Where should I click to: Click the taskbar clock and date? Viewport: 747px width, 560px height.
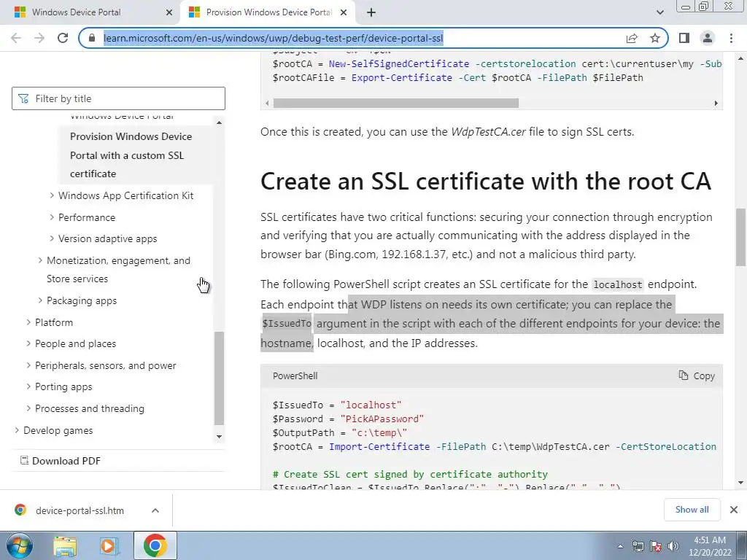click(710, 546)
